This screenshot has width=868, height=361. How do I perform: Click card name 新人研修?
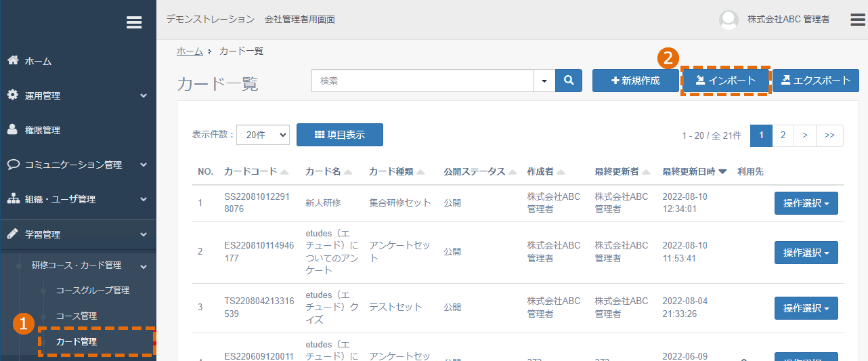[324, 203]
